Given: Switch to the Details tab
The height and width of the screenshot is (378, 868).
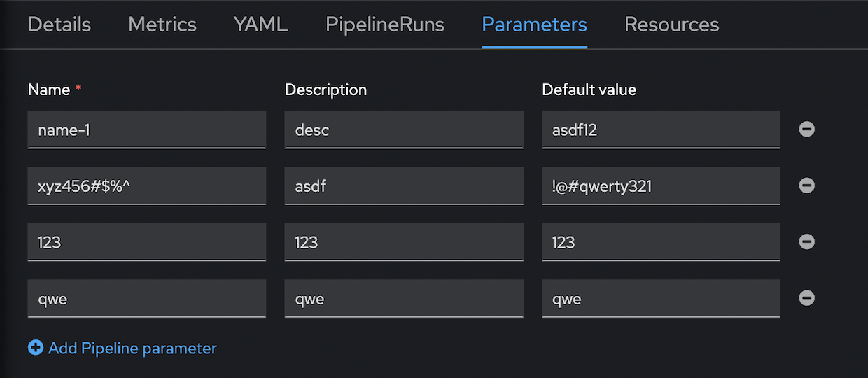Looking at the screenshot, I should (x=59, y=24).
